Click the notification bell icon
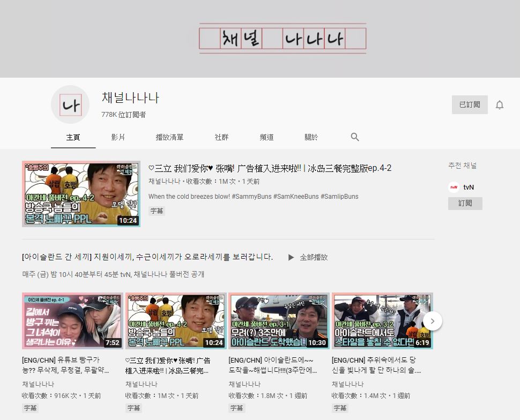520x420 pixels. 500,105
